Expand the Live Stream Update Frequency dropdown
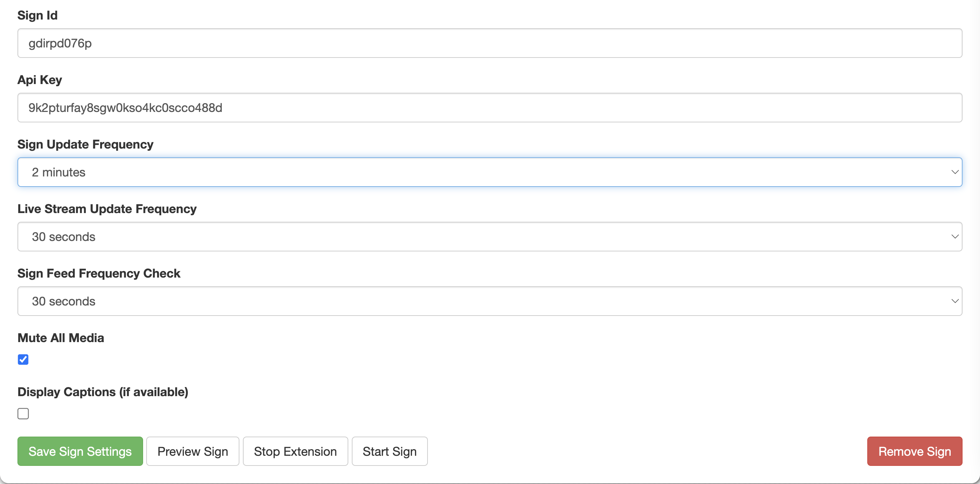This screenshot has width=980, height=484. point(490,236)
